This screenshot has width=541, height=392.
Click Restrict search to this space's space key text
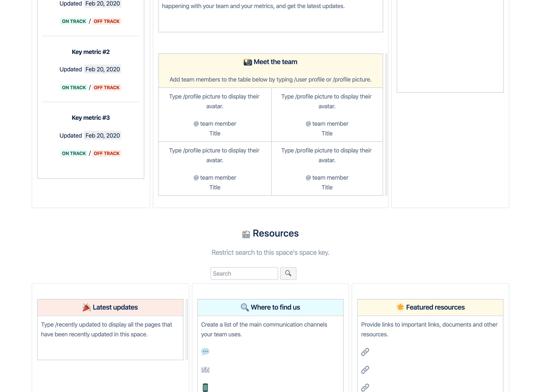pos(270,252)
